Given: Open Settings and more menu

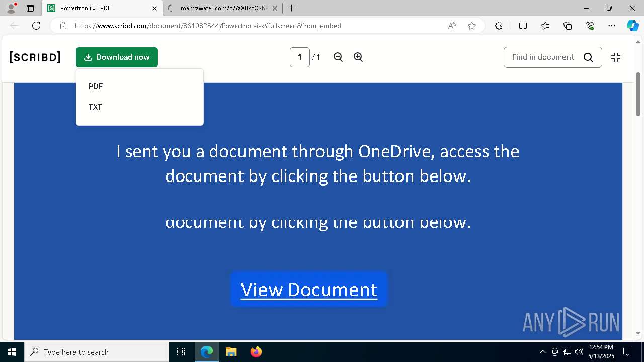Looking at the screenshot, I should [612, 26].
